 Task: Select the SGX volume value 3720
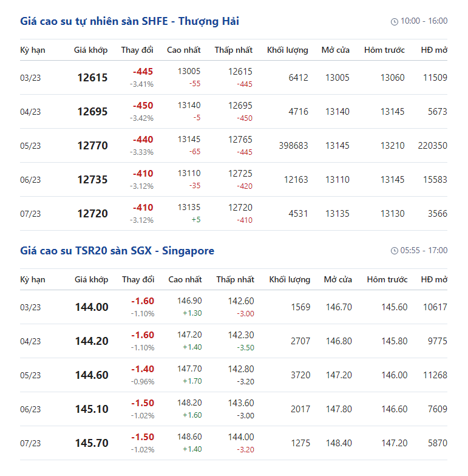(300, 375)
